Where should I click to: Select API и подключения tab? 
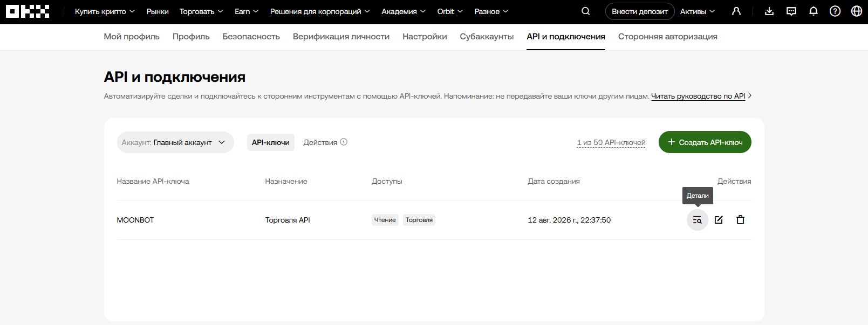click(x=566, y=37)
